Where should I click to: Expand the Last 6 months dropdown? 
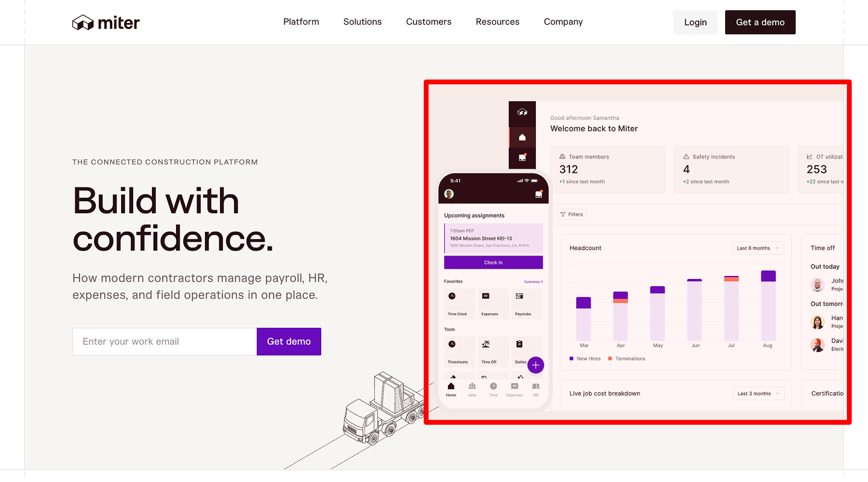click(758, 248)
